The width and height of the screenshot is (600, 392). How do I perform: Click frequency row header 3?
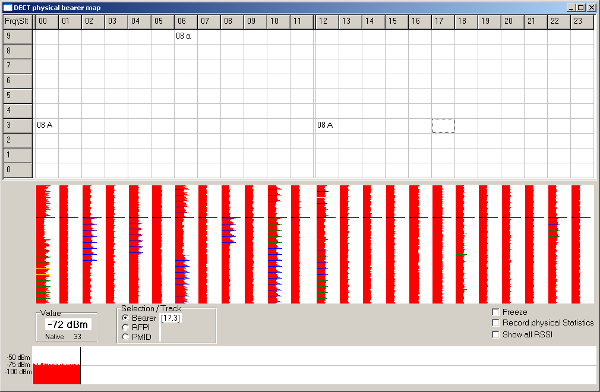[18, 126]
